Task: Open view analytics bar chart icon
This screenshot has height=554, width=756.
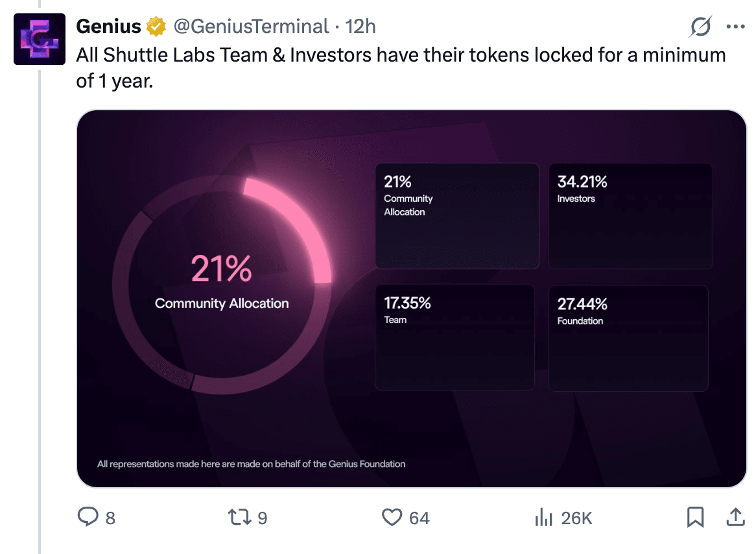Action: tap(543, 517)
